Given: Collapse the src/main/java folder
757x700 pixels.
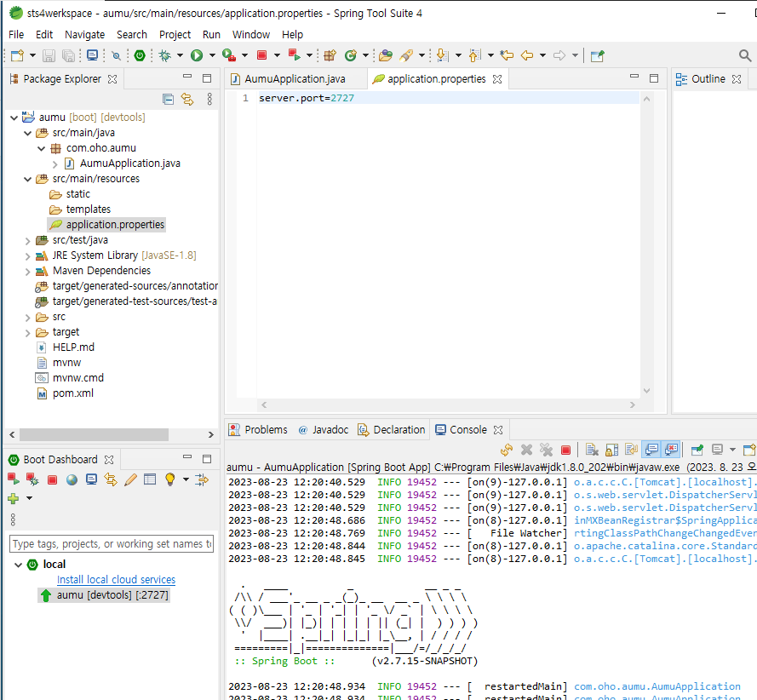Looking at the screenshot, I should (x=27, y=133).
